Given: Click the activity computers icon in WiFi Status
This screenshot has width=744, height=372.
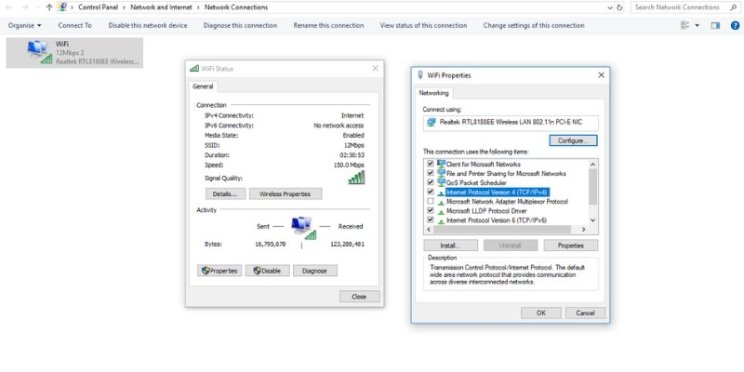Looking at the screenshot, I should (x=304, y=228).
